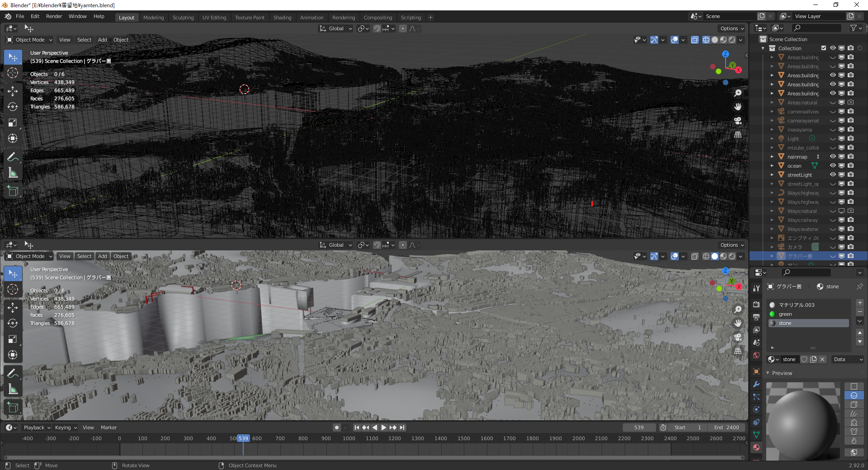The image size is (868, 470).
Task: Open the Render menu
Action: [x=54, y=16]
